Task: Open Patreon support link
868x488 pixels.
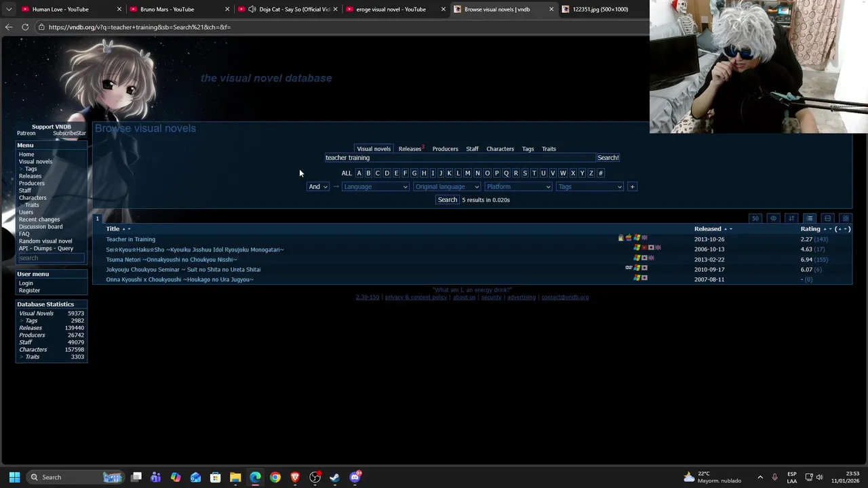Action: coord(26,134)
